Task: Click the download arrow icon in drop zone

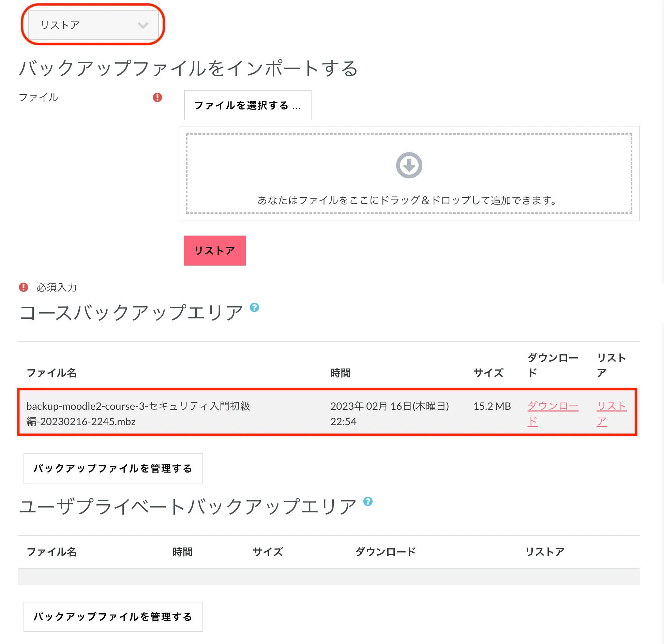Action: tap(409, 165)
